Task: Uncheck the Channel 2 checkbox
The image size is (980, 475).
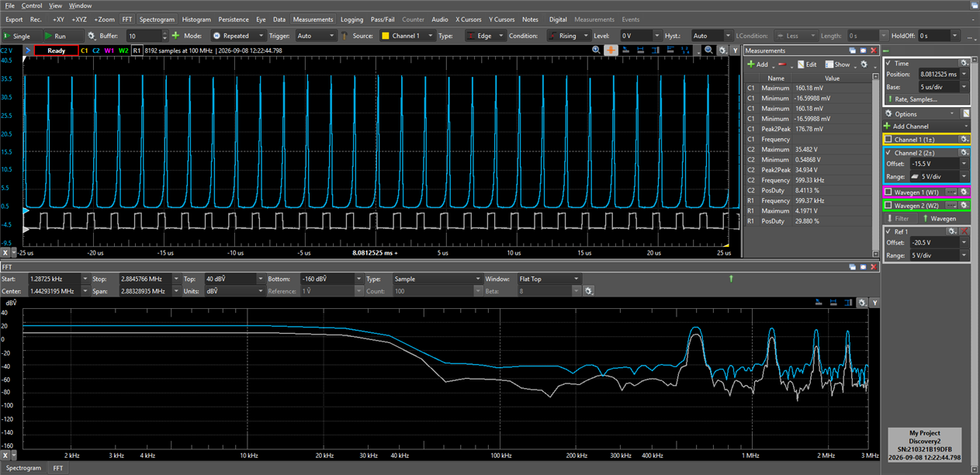Action: [x=888, y=153]
